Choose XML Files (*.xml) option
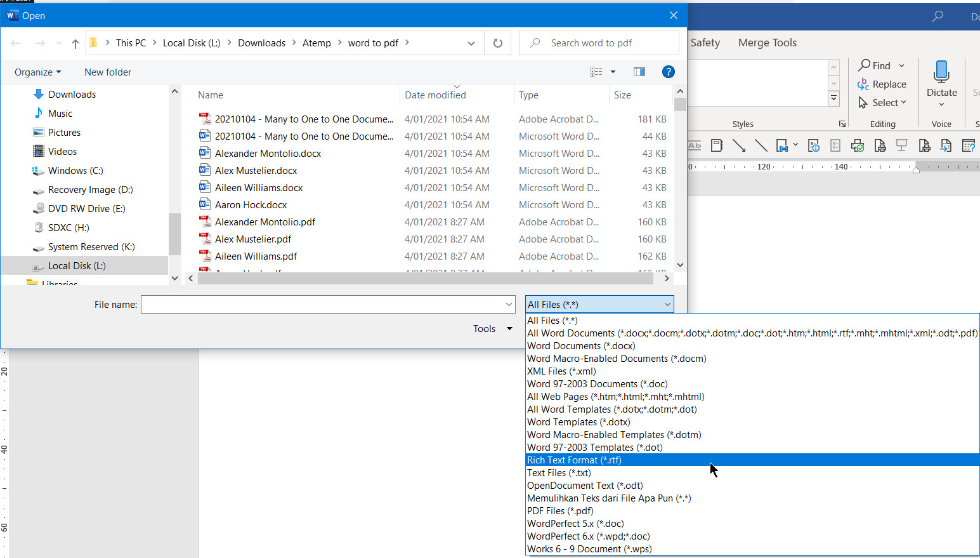980x558 pixels. (752, 371)
